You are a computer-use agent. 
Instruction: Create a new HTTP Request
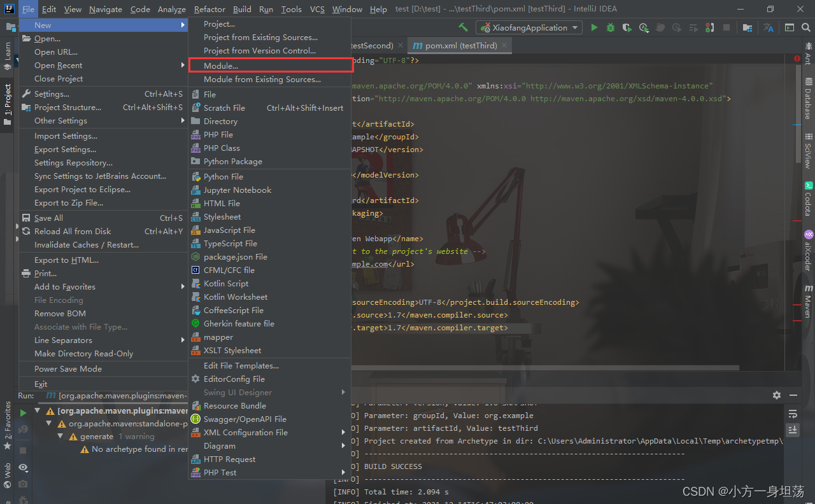(269, 459)
